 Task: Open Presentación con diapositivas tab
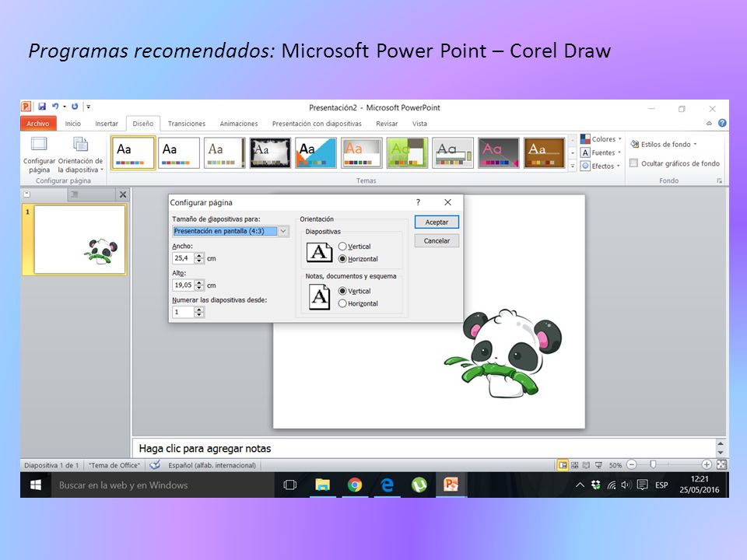pos(317,124)
